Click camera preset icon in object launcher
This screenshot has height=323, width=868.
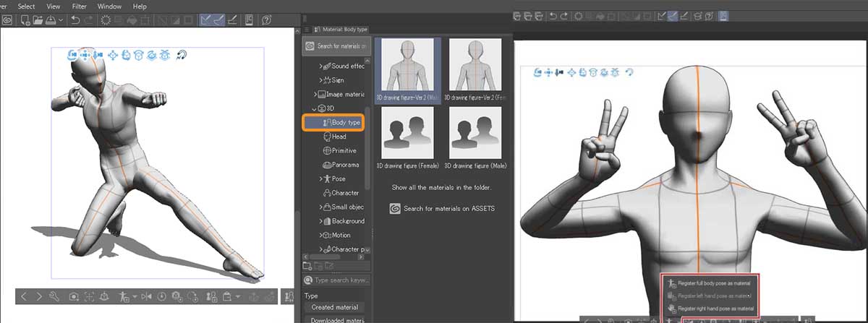(x=74, y=296)
